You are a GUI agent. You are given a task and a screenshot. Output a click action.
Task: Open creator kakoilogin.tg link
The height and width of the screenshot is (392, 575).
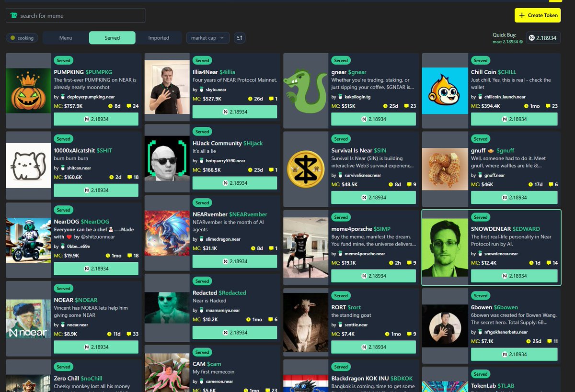(358, 97)
